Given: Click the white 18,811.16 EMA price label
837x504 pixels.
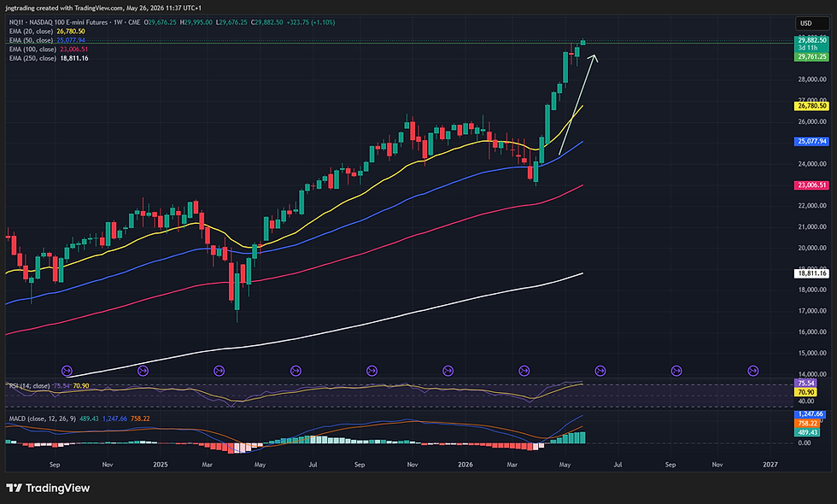Looking at the screenshot, I should 812,273.
